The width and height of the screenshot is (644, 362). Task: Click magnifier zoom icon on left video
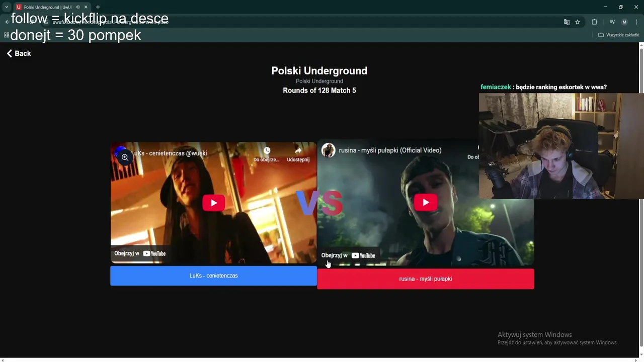[125, 157]
